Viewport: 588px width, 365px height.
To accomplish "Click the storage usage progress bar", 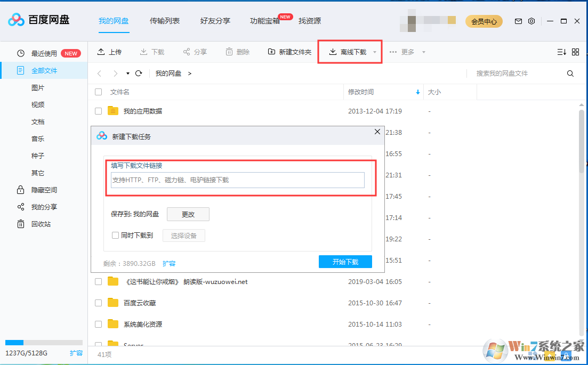I will [x=44, y=343].
